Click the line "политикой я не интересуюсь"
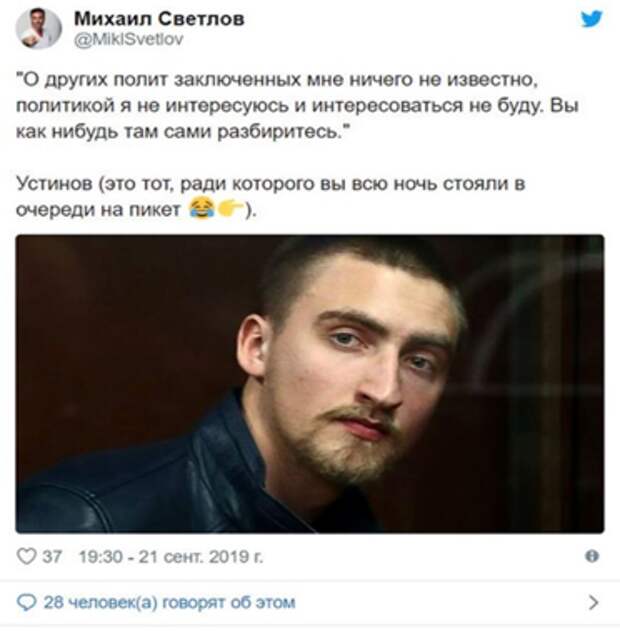This screenshot has height=641, width=620. pyautogui.click(x=297, y=105)
